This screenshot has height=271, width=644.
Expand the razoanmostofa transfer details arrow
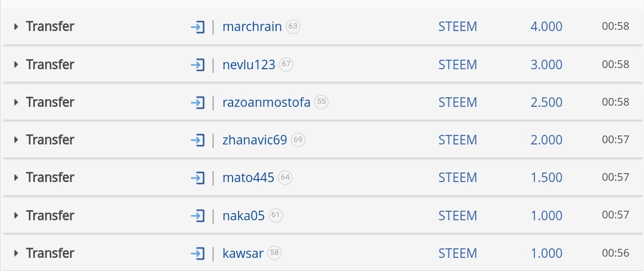click(x=16, y=102)
